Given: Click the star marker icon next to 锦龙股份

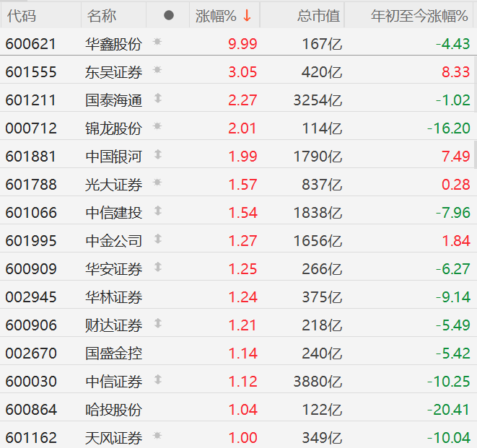Looking at the screenshot, I should [157, 126].
